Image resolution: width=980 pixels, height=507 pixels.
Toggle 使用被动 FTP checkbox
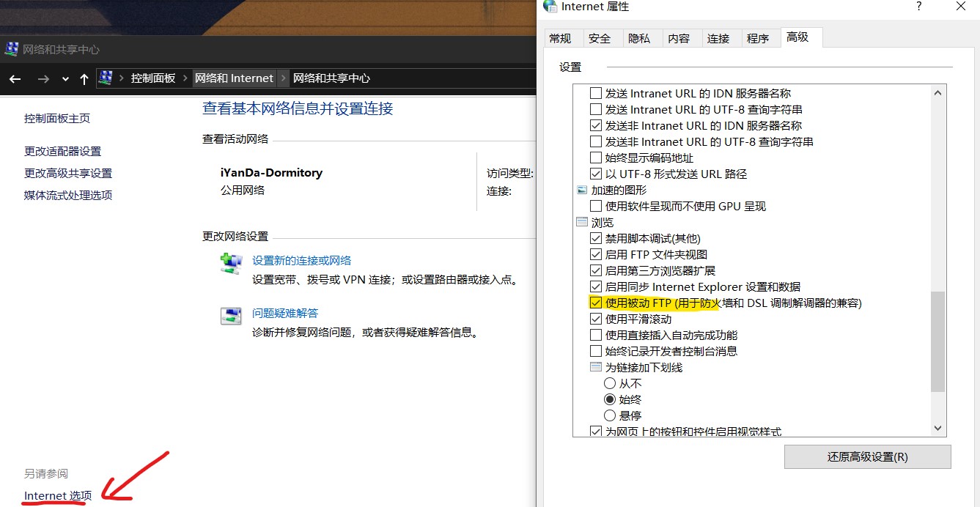596,303
